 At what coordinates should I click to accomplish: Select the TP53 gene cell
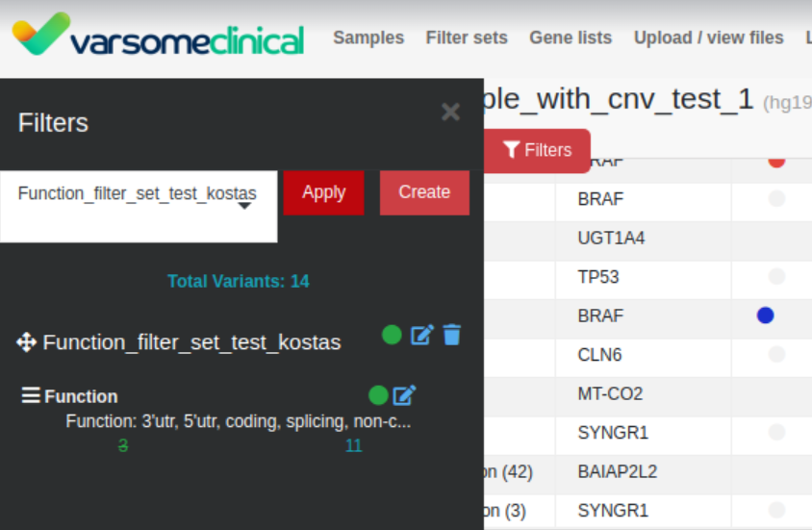(x=598, y=277)
